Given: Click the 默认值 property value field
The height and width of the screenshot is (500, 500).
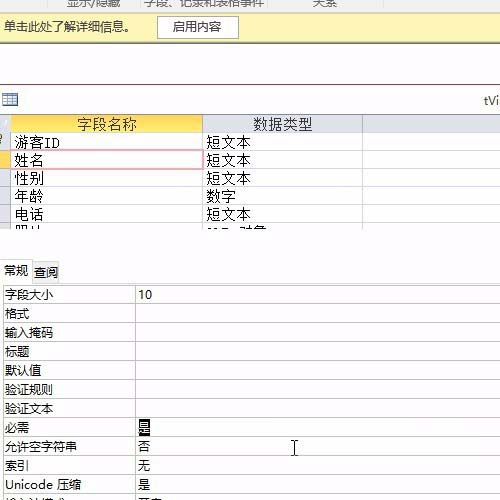Looking at the screenshot, I should coord(318,370).
